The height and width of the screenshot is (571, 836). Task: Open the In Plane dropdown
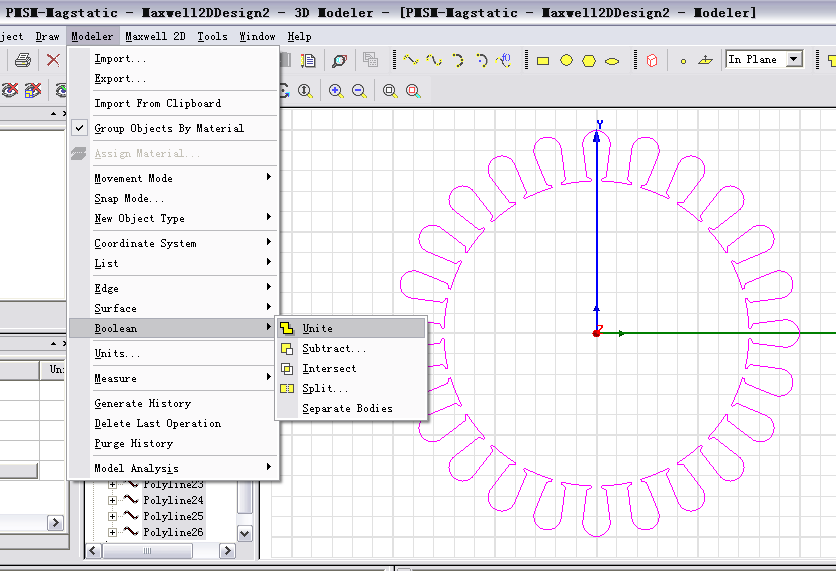[794, 59]
